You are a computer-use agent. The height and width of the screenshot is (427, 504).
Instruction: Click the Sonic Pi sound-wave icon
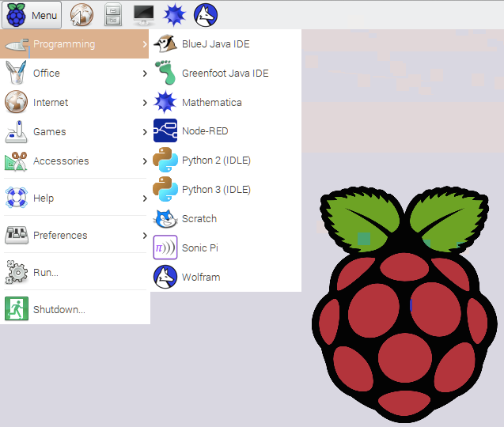[165, 248]
